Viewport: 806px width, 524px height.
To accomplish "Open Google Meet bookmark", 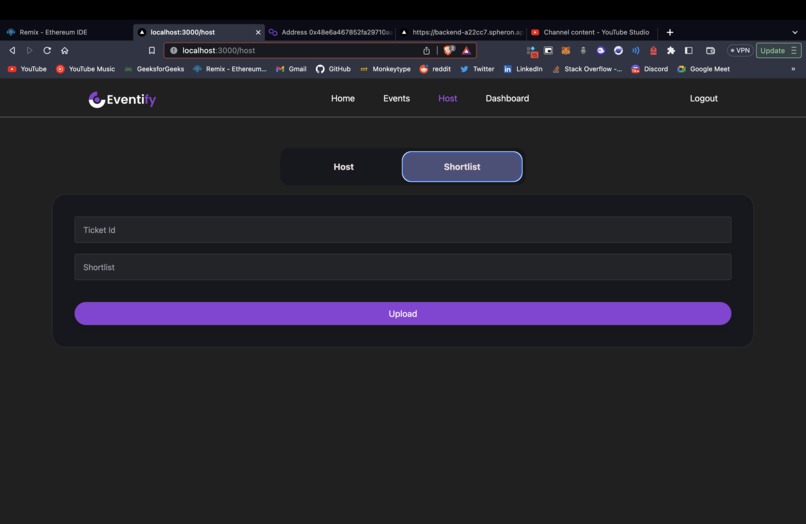I will pos(703,69).
